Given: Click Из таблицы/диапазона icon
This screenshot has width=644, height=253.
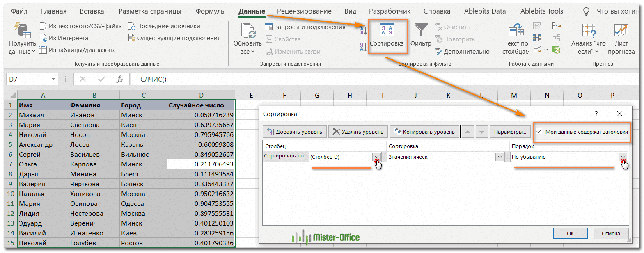Looking at the screenshot, I should [43, 50].
